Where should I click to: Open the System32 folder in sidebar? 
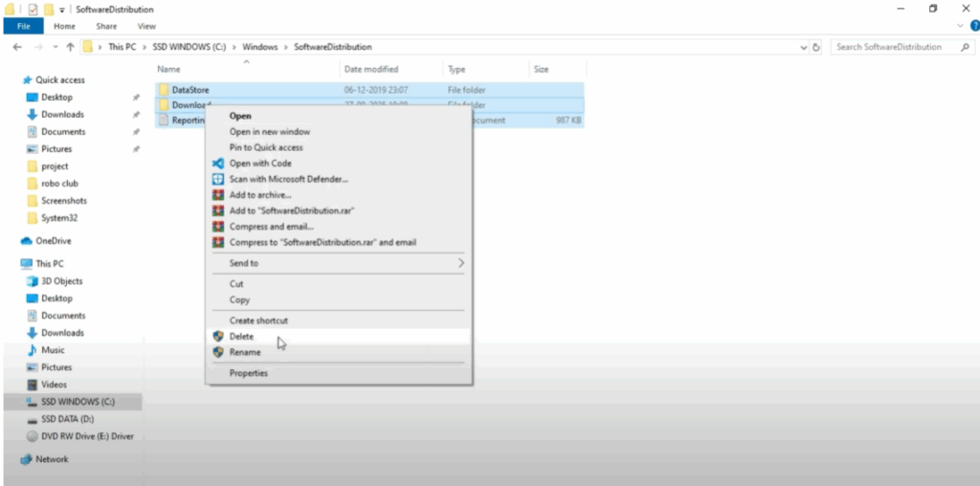click(59, 218)
